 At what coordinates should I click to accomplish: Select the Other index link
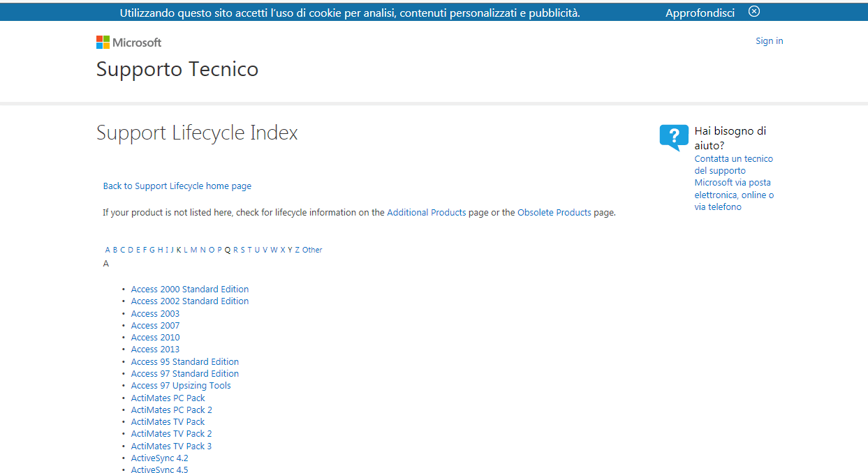pos(312,250)
